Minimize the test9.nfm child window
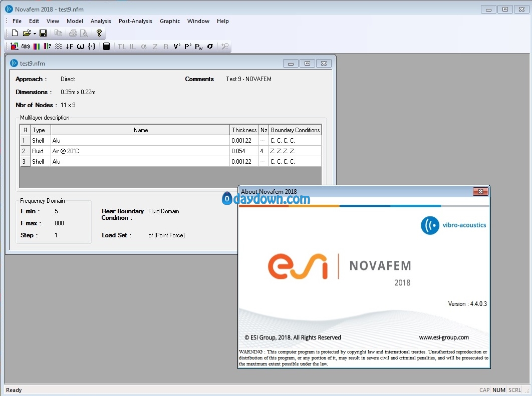Image resolution: width=532 pixels, height=396 pixels. click(x=291, y=64)
